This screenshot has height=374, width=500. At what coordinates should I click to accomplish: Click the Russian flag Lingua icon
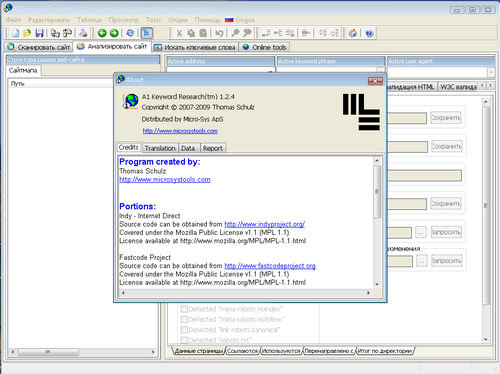[x=229, y=20]
